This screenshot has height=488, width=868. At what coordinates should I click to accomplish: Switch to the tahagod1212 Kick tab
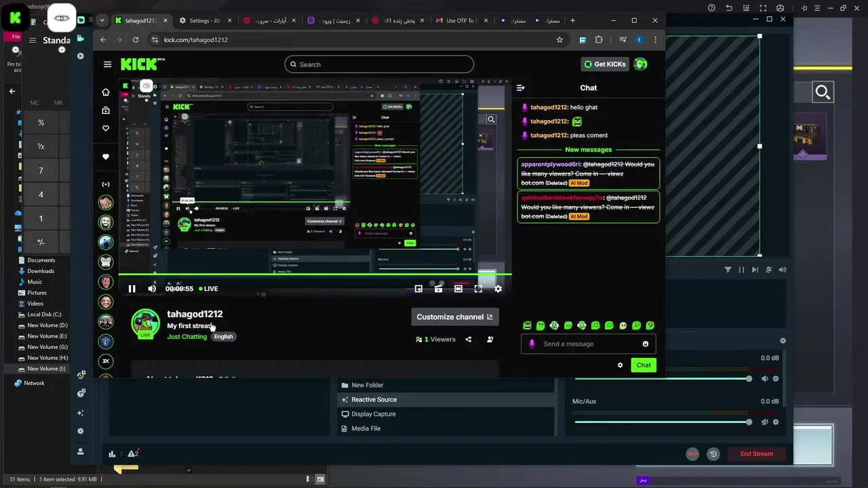pyautogui.click(x=141, y=20)
